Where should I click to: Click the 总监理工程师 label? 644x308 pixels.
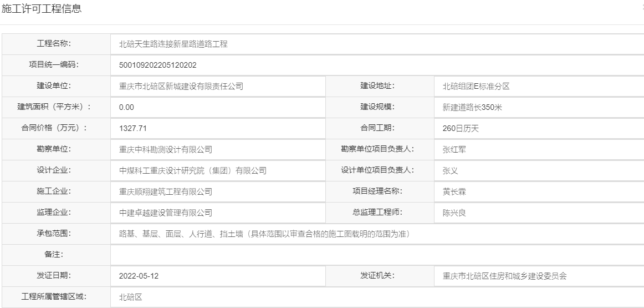377,212
